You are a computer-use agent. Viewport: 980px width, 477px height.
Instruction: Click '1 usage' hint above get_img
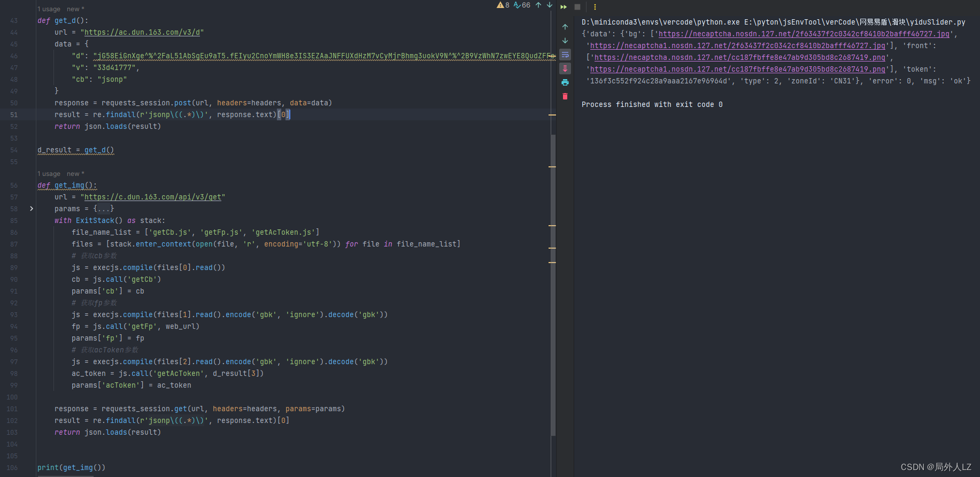[49, 174]
